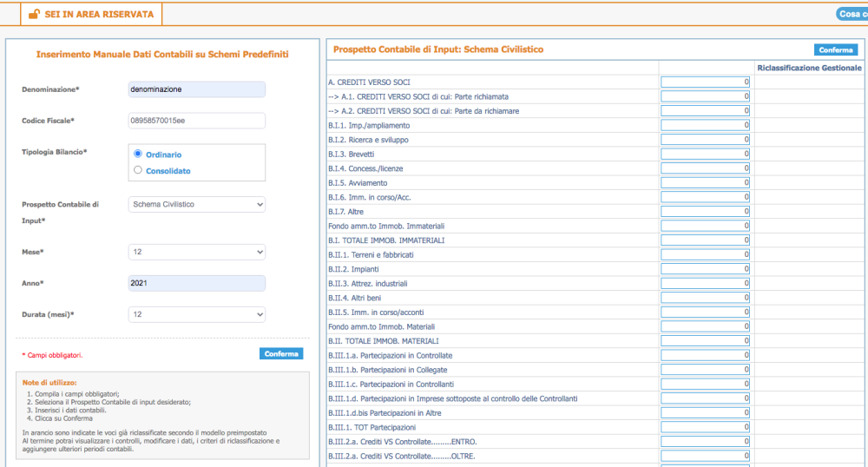This screenshot has height=467, width=868.
Task: Focus the B.II.1. Terreni e fabbricati field
Action: pos(705,254)
